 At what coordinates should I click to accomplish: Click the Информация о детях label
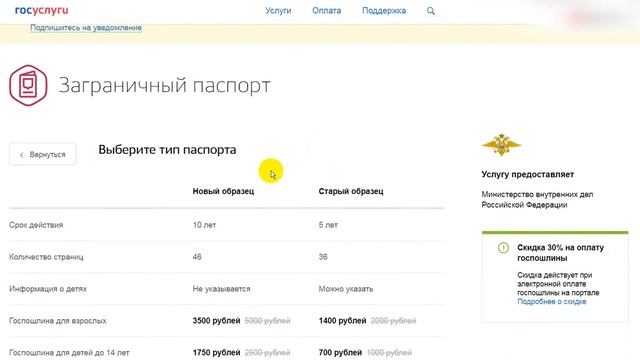tap(48, 289)
